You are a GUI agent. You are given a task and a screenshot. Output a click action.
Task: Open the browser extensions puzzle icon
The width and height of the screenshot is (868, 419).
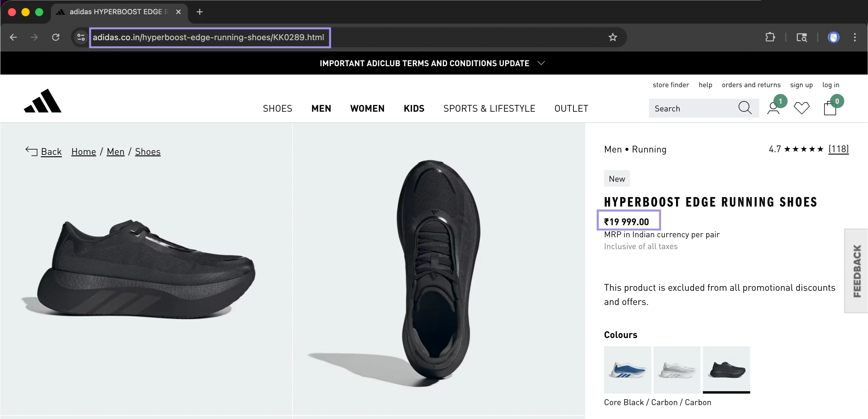770,37
